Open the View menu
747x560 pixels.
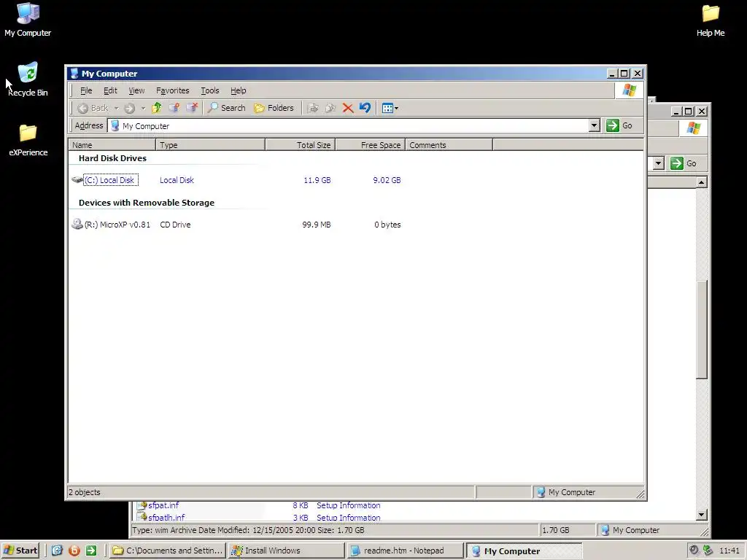[136, 90]
